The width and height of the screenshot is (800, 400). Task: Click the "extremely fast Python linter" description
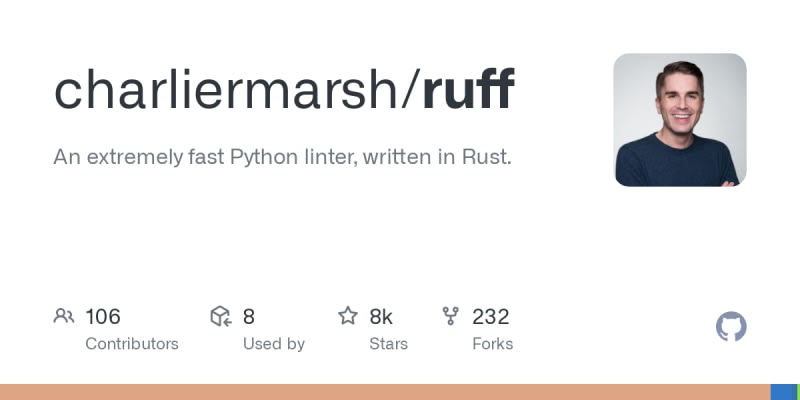282,157
